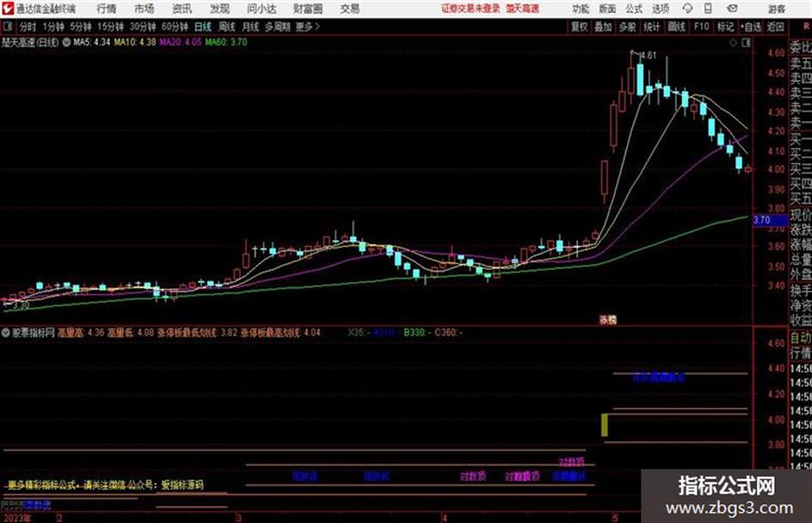The image size is (812, 523).
Task: Open the 功能 menu
Action: click(x=581, y=9)
